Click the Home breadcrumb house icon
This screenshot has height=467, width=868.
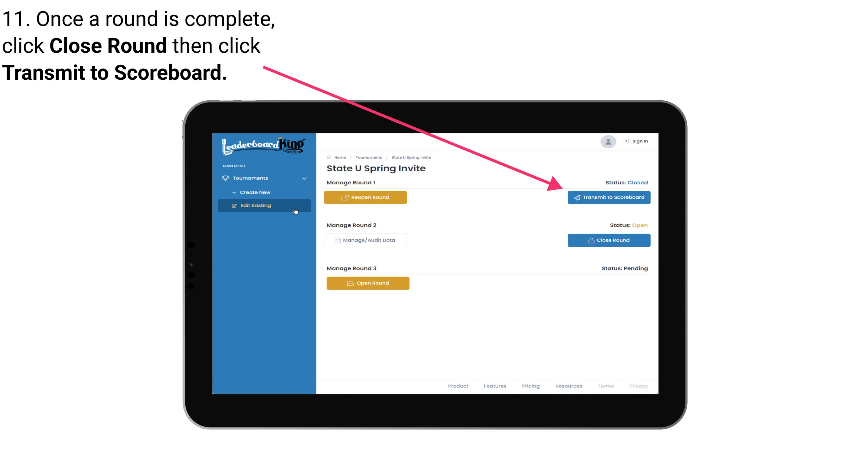pyautogui.click(x=329, y=157)
